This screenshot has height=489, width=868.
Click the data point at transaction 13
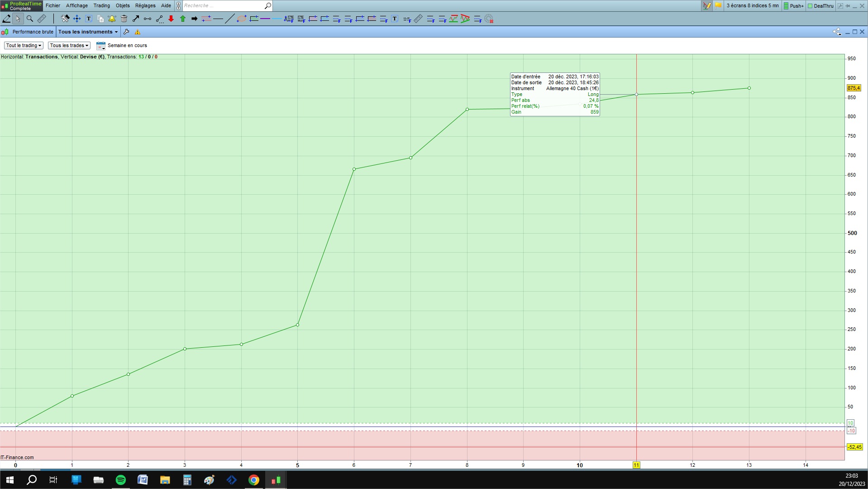[749, 88]
